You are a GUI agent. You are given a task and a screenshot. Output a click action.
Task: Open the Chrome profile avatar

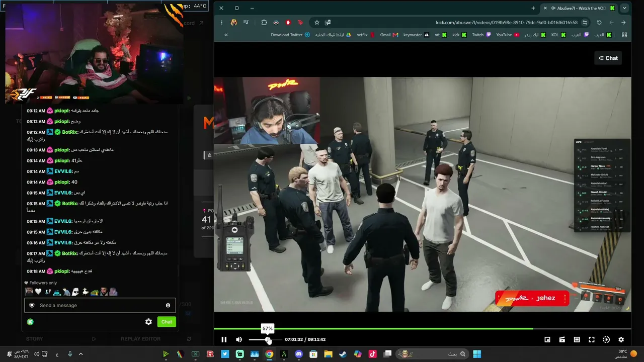(x=234, y=23)
